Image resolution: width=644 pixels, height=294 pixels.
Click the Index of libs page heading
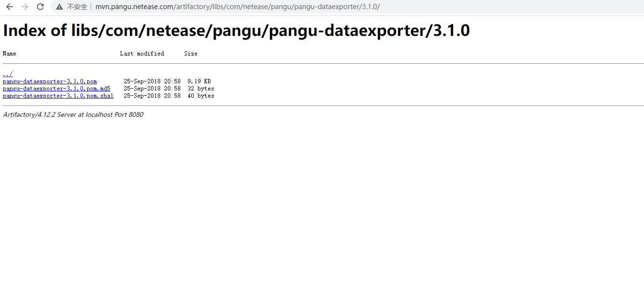click(x=236, y=31)
